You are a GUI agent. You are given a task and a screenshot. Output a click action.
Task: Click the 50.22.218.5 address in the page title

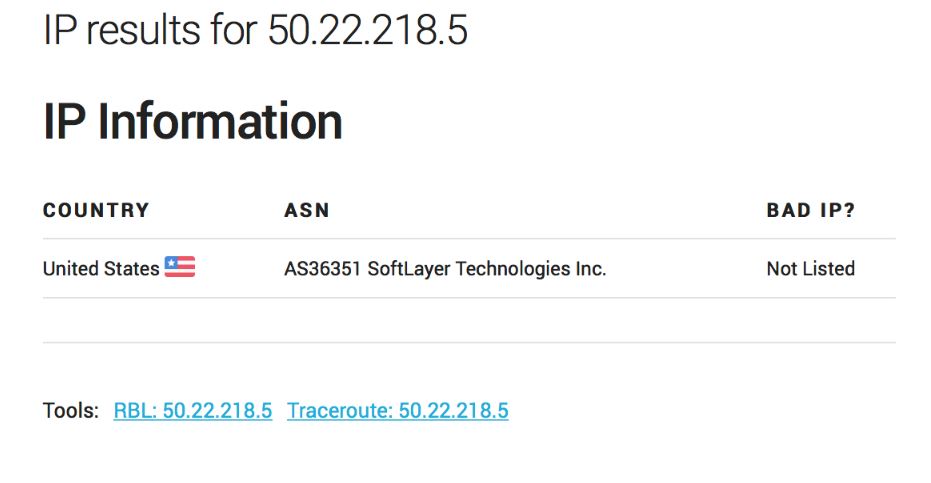[367, 31]
